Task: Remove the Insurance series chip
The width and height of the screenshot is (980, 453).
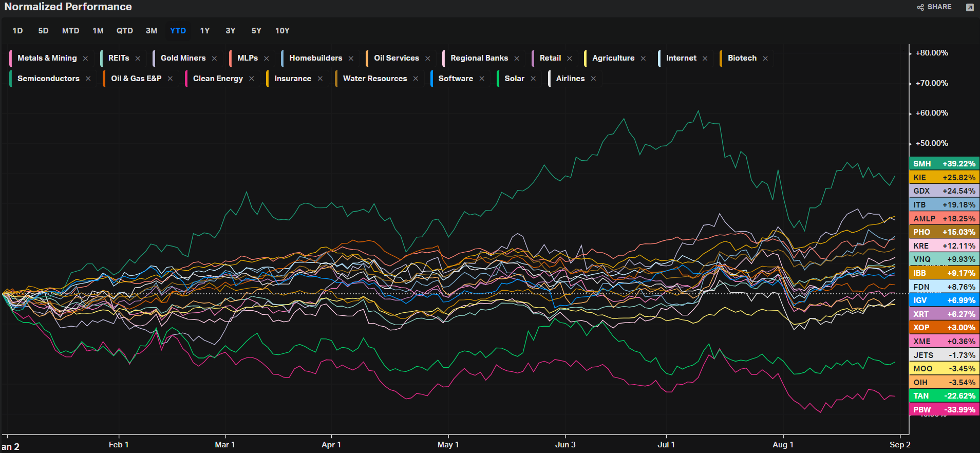Action: tap(320, 79)
